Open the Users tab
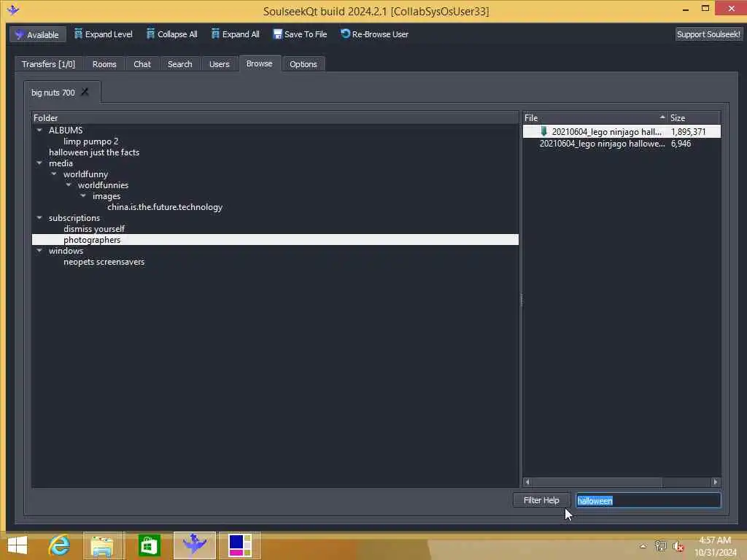747x560 pixels. pos(219,64)
